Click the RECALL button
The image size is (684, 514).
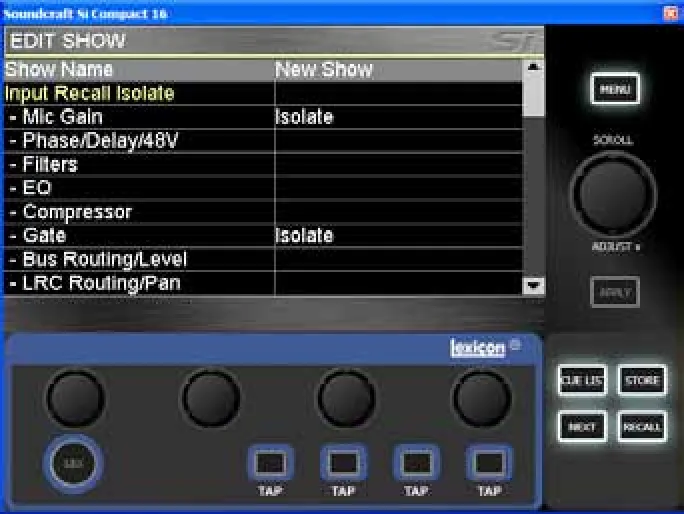click(642, 427)
